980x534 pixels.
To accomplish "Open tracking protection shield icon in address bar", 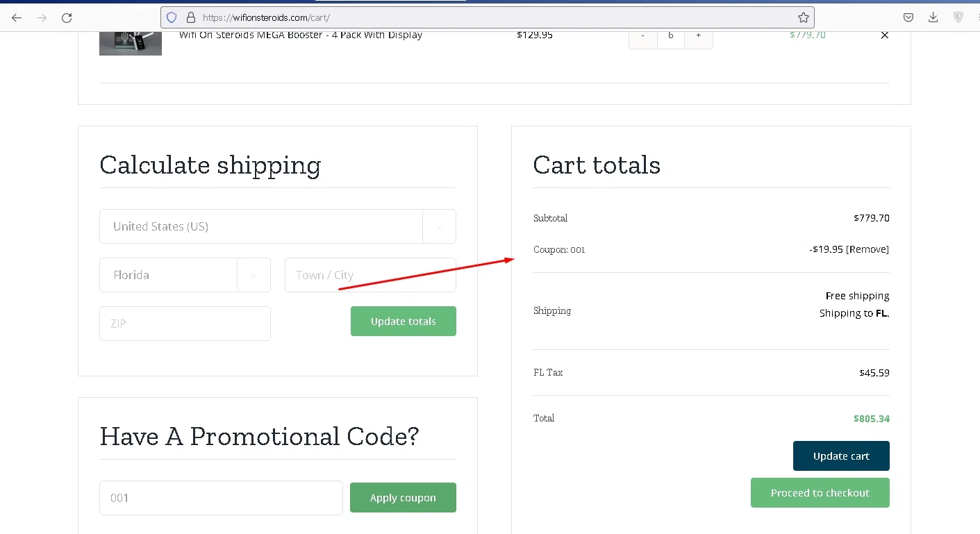I will pyautogui.click(x=172, y=17).
